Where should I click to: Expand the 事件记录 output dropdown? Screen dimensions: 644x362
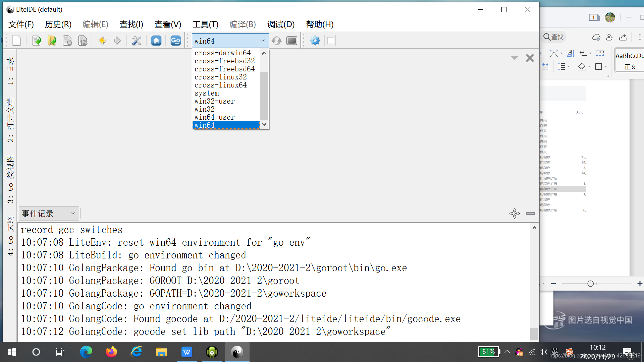tap(49, 214)
